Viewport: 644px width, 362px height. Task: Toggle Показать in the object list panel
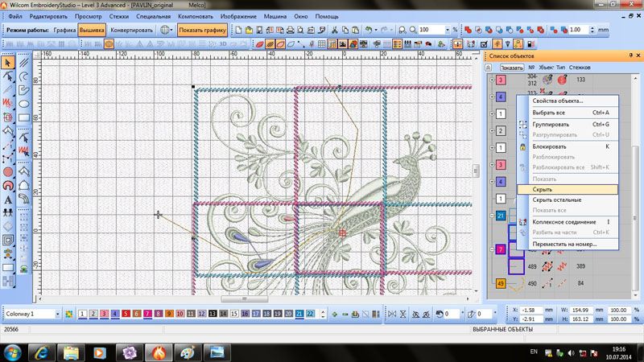[x=512, y=68]
